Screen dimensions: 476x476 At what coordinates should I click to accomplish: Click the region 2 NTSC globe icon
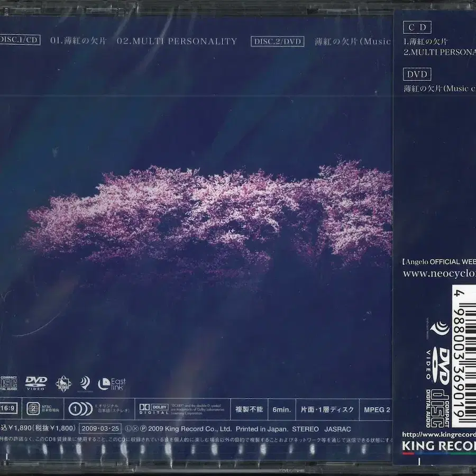(33, 409)
